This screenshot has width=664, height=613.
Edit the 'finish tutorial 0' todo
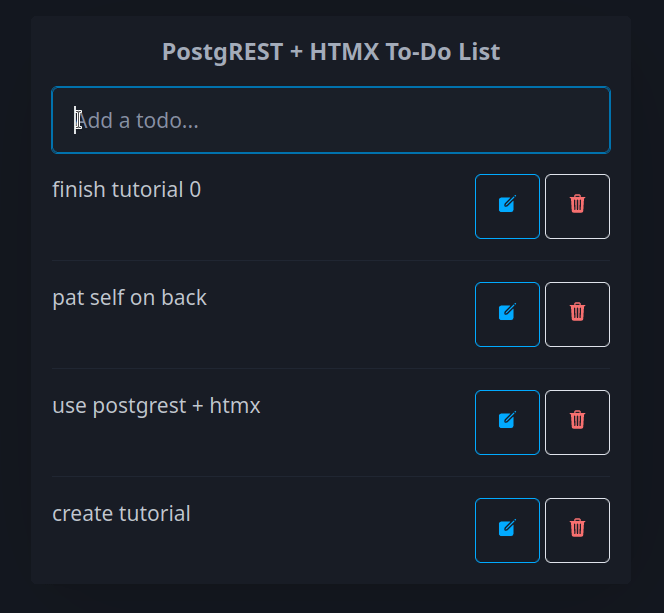[x=507, y=206]
